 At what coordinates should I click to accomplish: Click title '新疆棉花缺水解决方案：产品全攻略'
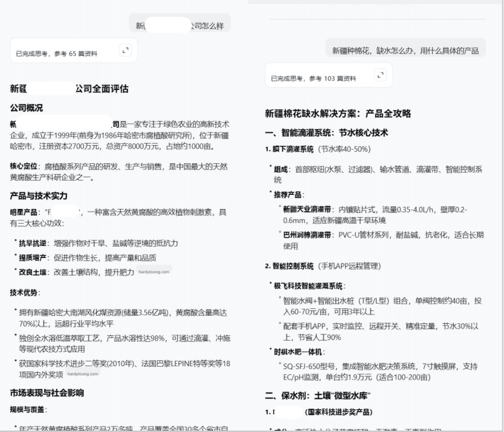click(x=338, y=114)
